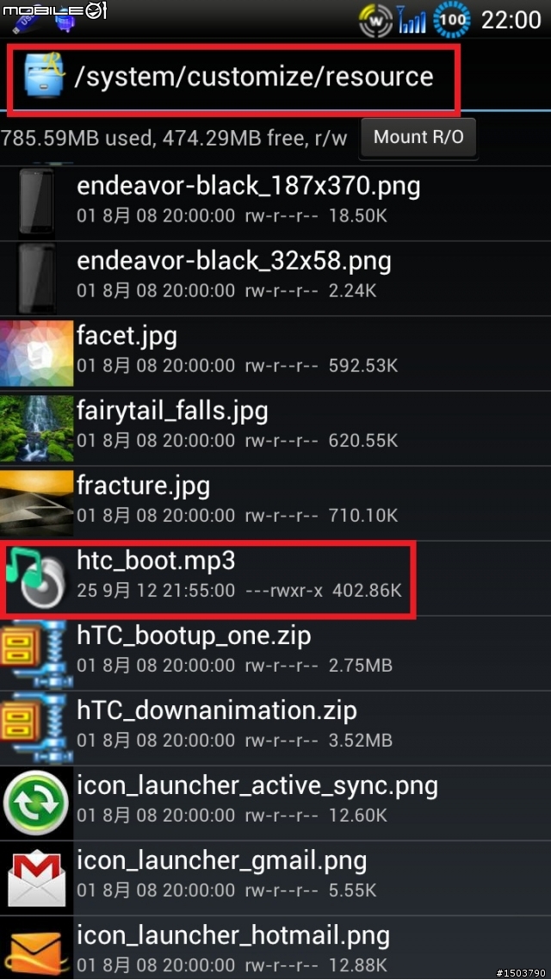Tap icon_launcher_gmail.png file name

[x=222, y=861]
